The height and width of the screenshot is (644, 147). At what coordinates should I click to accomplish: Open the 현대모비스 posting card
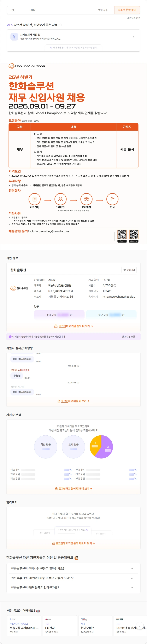(95, 626)
